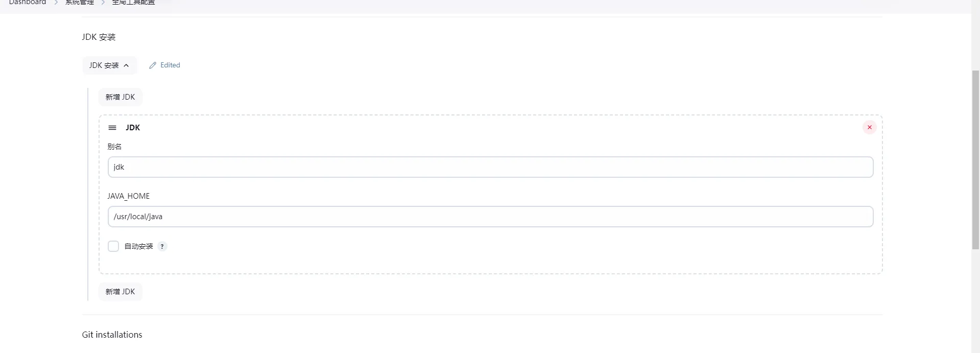Click into the JAVA_HOME path field
Image resolution: width=980 pixels, height=353 pixels.
(x=490, y=217)
